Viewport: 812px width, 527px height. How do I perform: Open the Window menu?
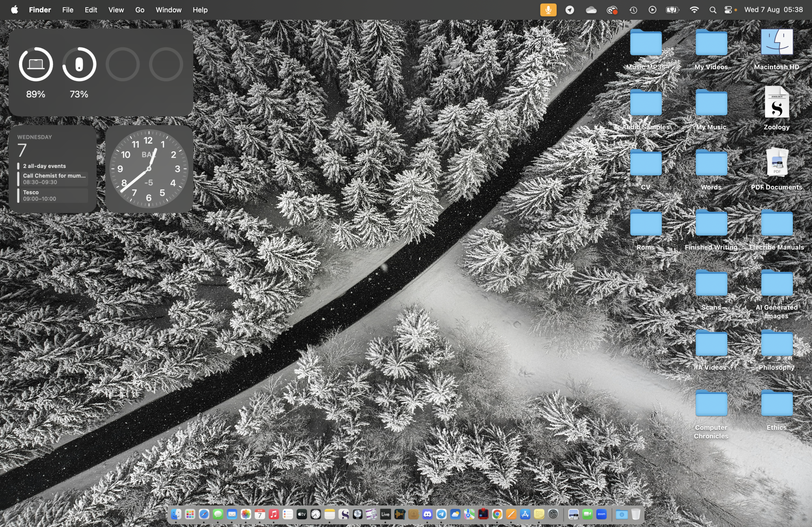[x=168, y=10]
